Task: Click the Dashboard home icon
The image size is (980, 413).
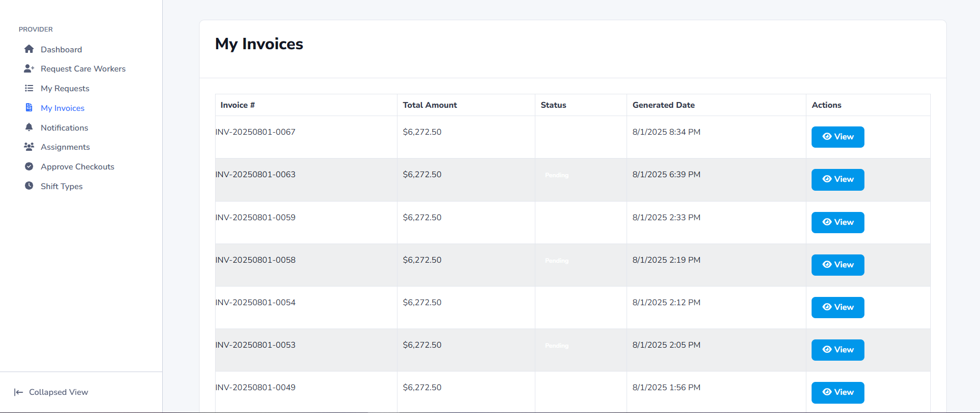Action: 29,49
